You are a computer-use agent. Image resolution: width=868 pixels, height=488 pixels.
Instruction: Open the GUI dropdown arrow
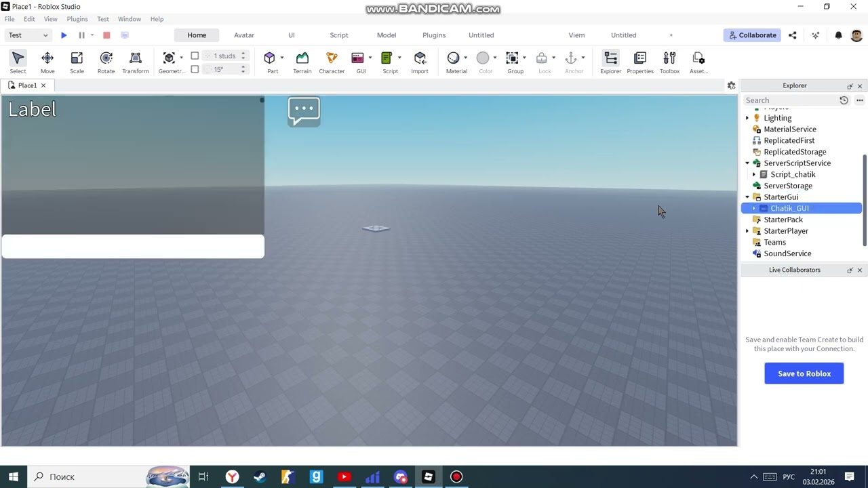coord(370,58)
